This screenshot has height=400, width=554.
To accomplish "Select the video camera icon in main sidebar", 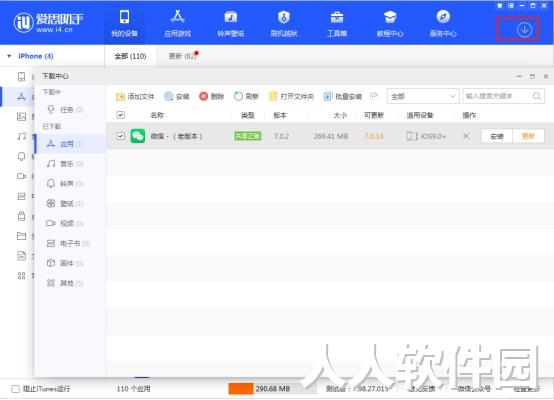I will click(22, 176).
